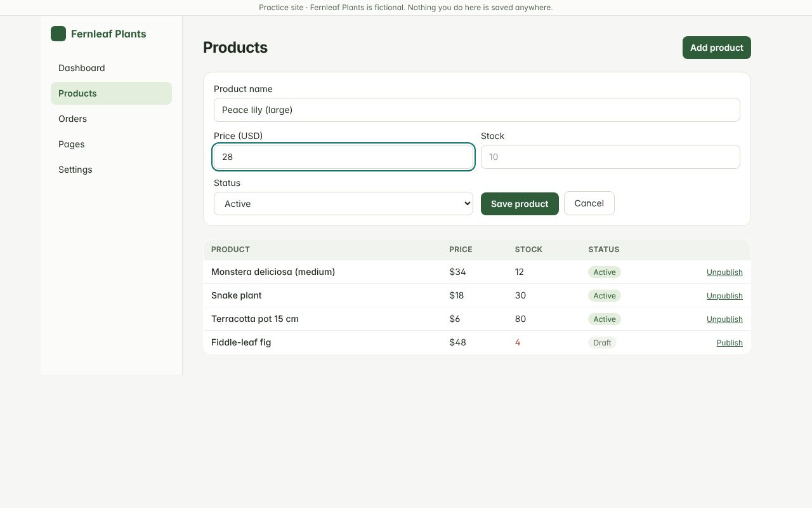Click the Stock label above its input

coord(492,136)
